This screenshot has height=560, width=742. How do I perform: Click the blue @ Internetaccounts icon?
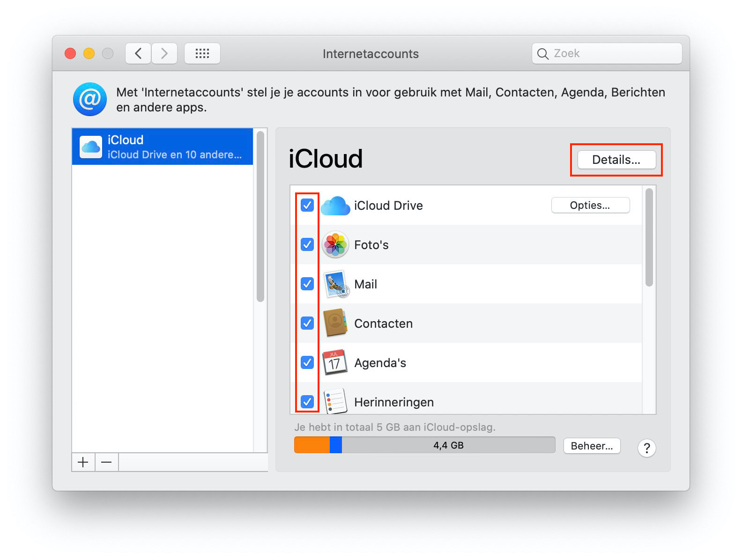pos(90,99)
